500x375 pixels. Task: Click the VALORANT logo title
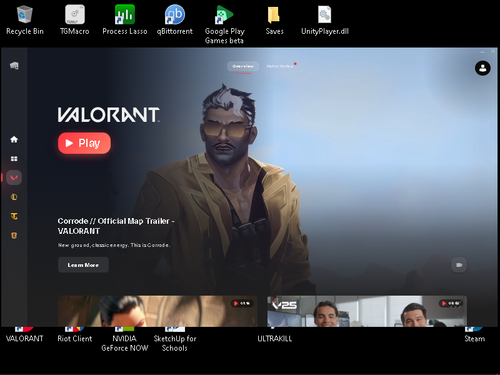tap(109, 115)
